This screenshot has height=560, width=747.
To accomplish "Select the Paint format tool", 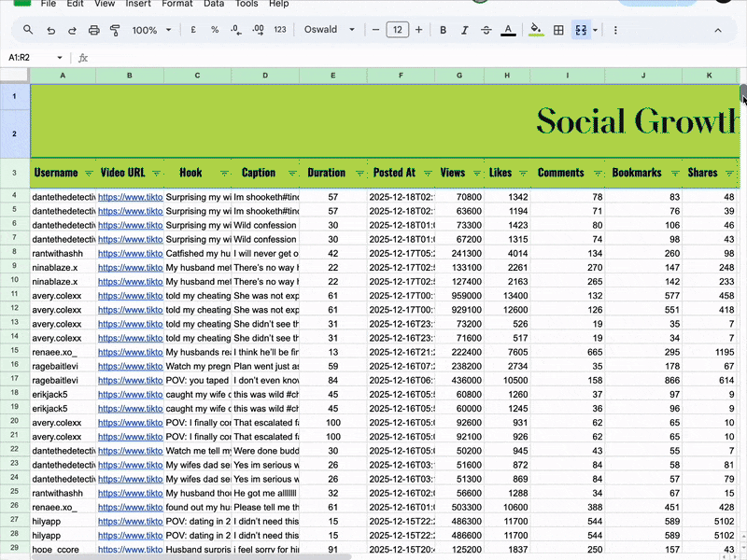I will click(115, 30).
